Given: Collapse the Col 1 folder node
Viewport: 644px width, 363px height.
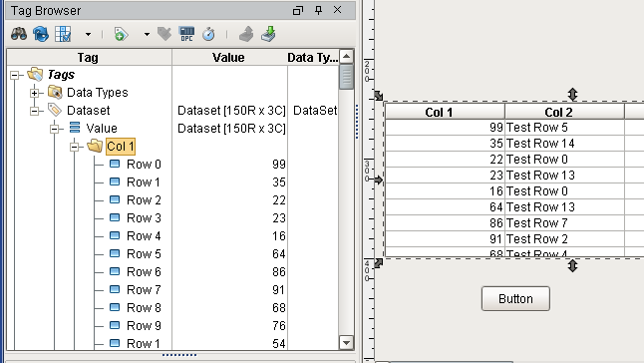Looking at the screenshot, I should [x=74, y=147].
